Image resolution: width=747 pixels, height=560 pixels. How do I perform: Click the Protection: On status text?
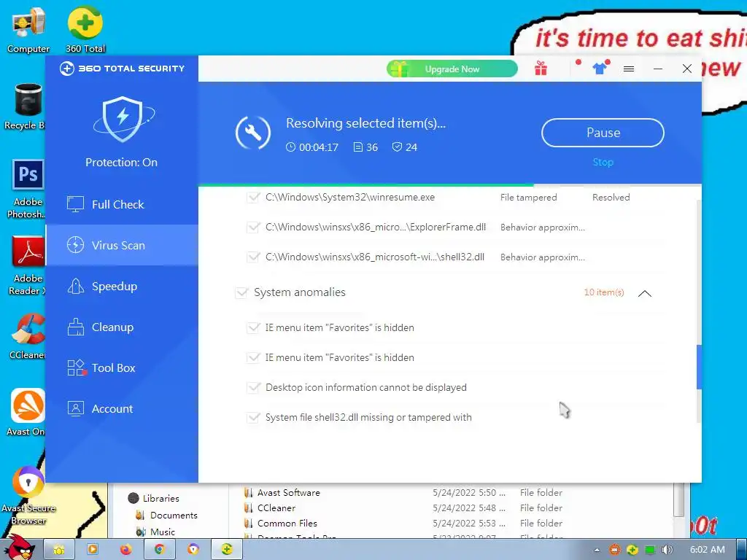122,163
